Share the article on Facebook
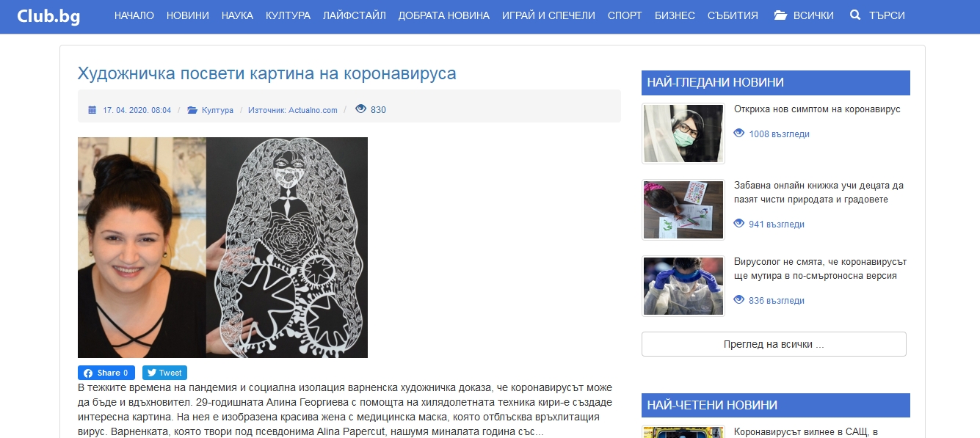Screen dimensions: 980x438 (106, 373)
